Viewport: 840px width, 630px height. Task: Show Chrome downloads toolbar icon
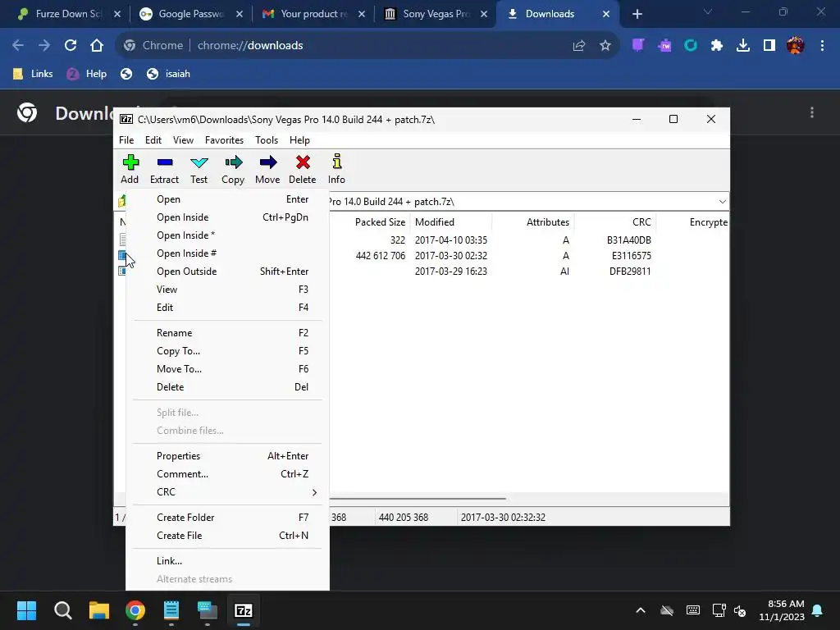(x=743, y=46)
